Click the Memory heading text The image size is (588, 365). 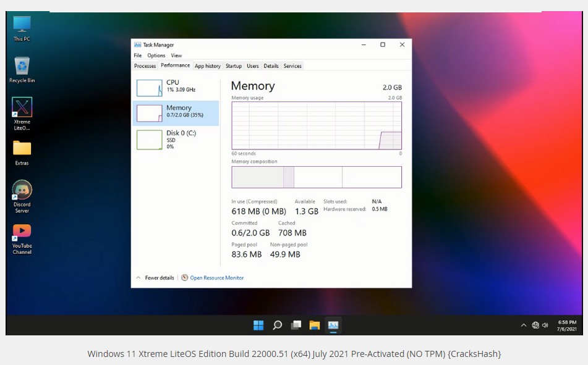pos(253,86)
